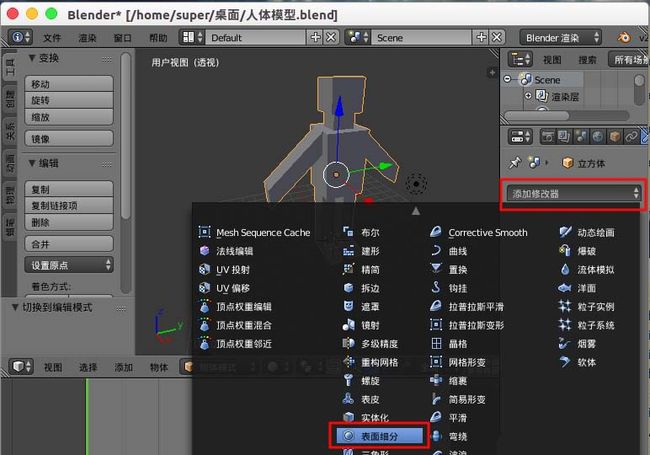
Task: Select the 动态绘画 dynamic paint modifier
Action: point(587,232)
